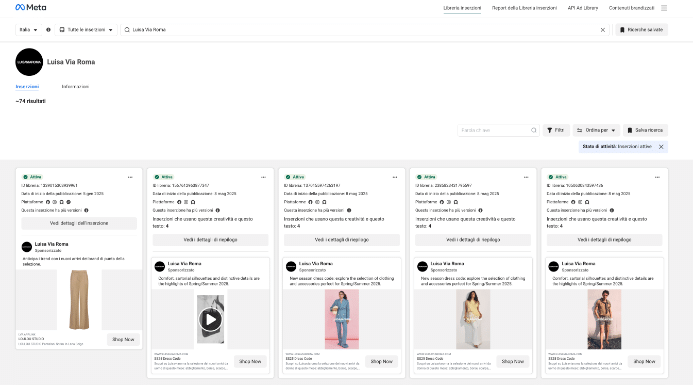Click versions info icon on blue suit card
Viewport: 693px width, 385px height.
[x=349, y=210]
